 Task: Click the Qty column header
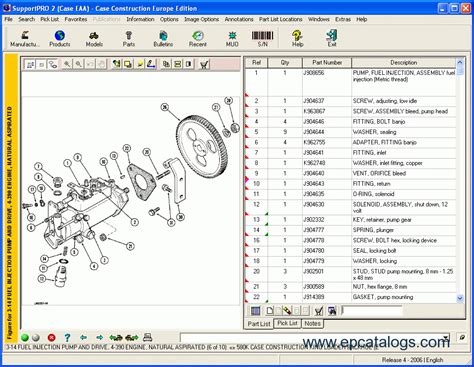click(x=285, y=62)
